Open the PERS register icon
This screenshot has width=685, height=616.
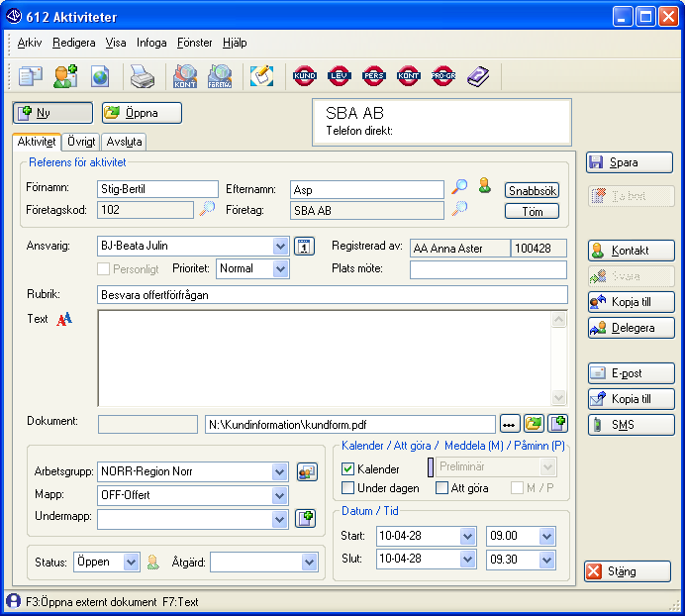tap(373, 75)
